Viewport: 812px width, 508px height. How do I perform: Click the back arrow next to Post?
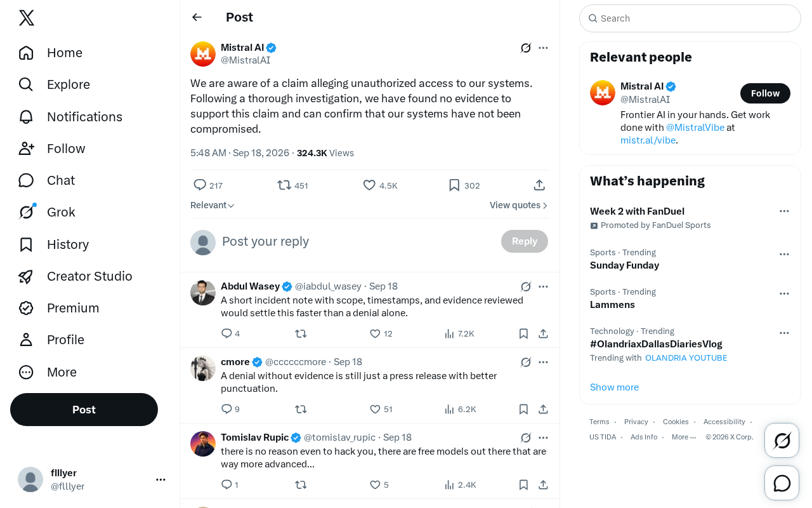[197, 17]
